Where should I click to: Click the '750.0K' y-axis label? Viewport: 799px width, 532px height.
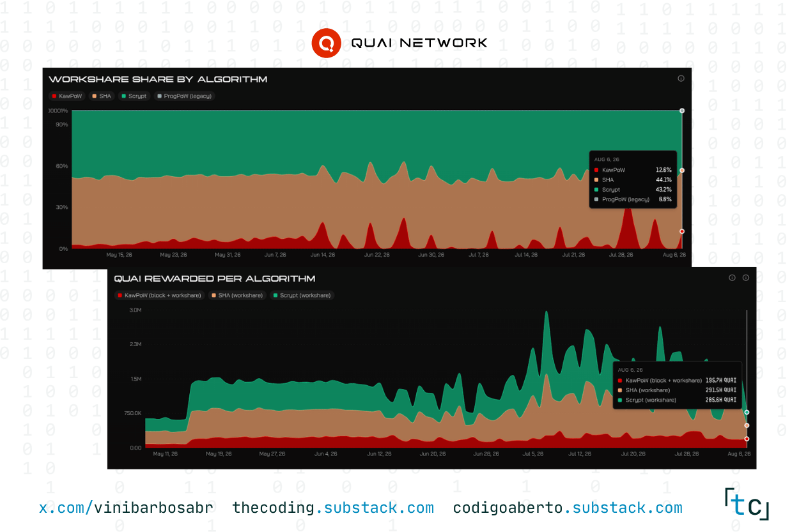coord(132,413)
